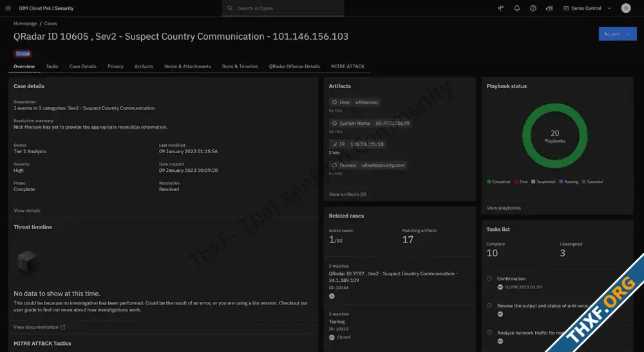Image resolution: width=644 pixels, height=352 pixels.
Task: Open the Stats & Timeline tab
Action: (x=240, y=66)
